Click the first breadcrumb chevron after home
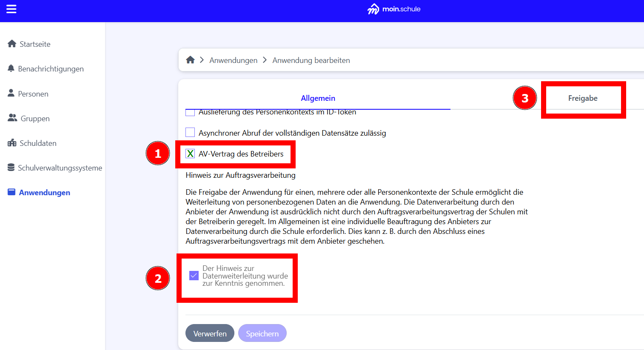Image resolution: width=644 pixels, height=350 pixels. point(202,60)
